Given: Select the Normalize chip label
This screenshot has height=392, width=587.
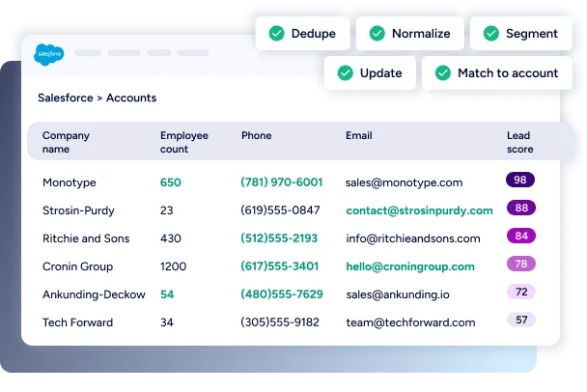Looking at the screenshot, I should click(x=421, y=34).
